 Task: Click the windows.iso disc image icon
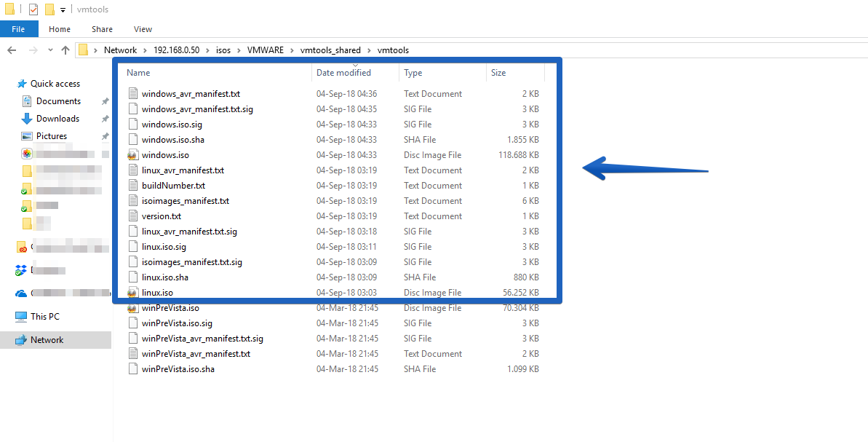click(x=132, y=155)
